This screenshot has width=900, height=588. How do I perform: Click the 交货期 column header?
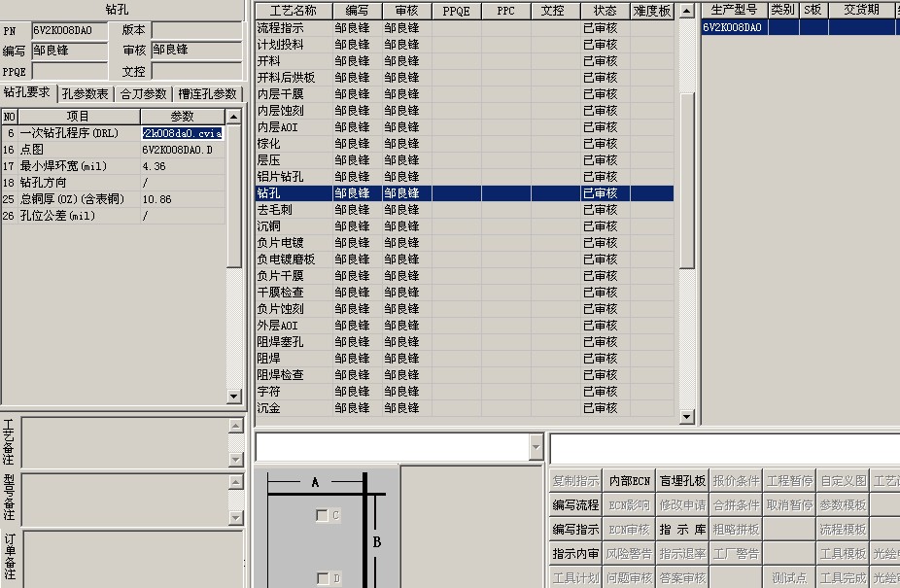[x=861, y=10]
